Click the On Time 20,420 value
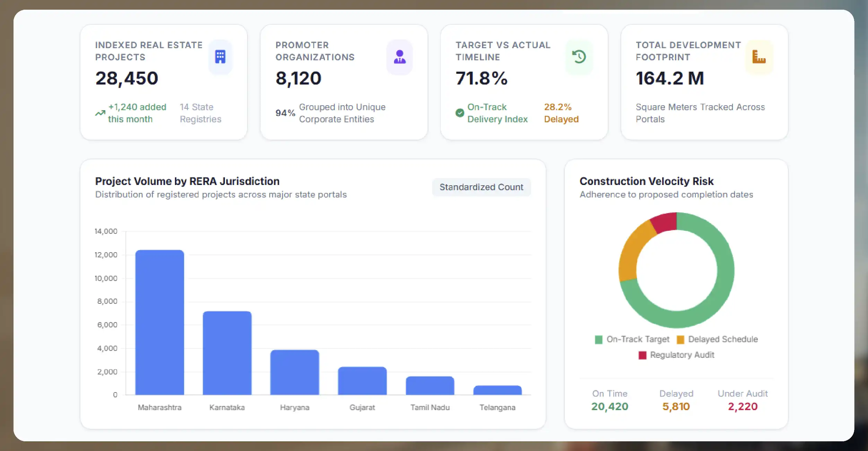 tap(610, 406)
